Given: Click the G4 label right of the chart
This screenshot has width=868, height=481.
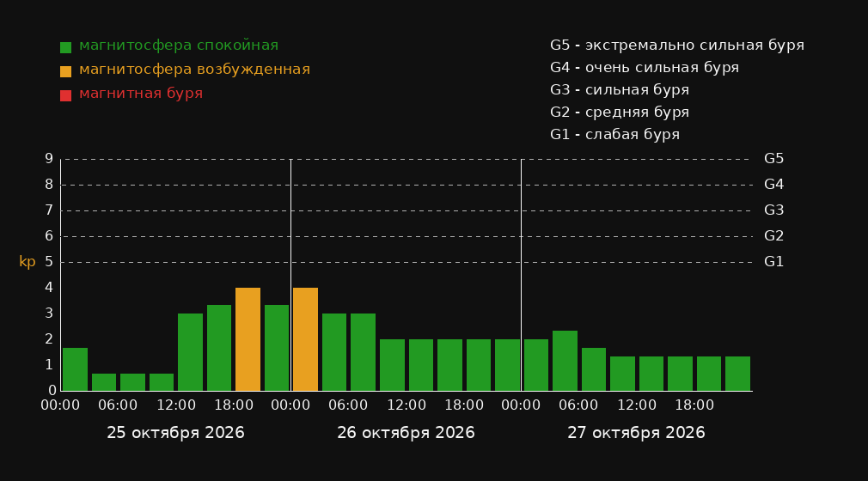Looking at the screenshot, I should pyautogui.click(x=773, y=185).
